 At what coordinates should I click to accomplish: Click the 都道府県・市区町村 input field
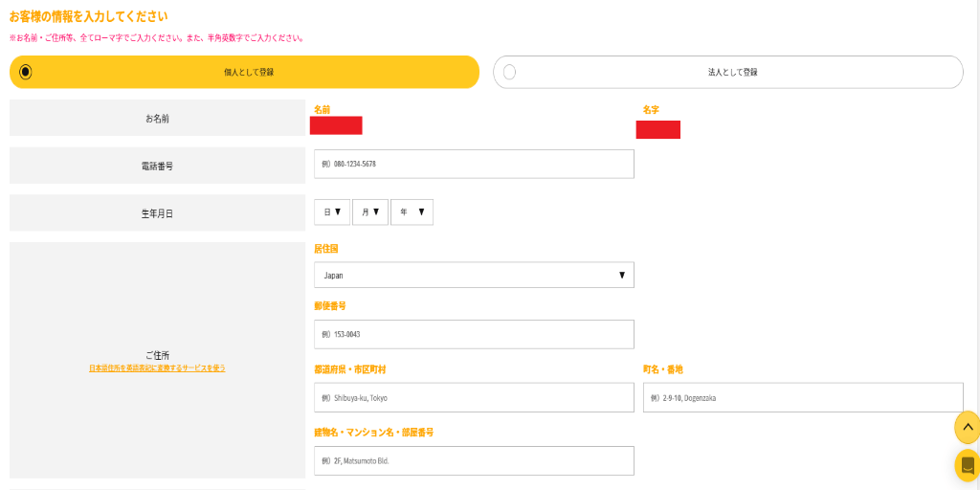pyautogui.click(x=474, y=397)
